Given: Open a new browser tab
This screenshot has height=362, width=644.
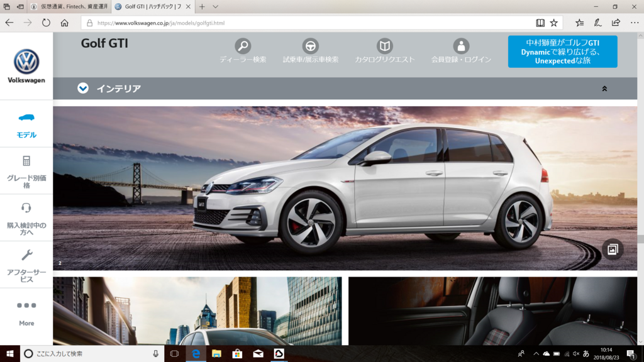Looking at the screenshot, I should (202, 6).
